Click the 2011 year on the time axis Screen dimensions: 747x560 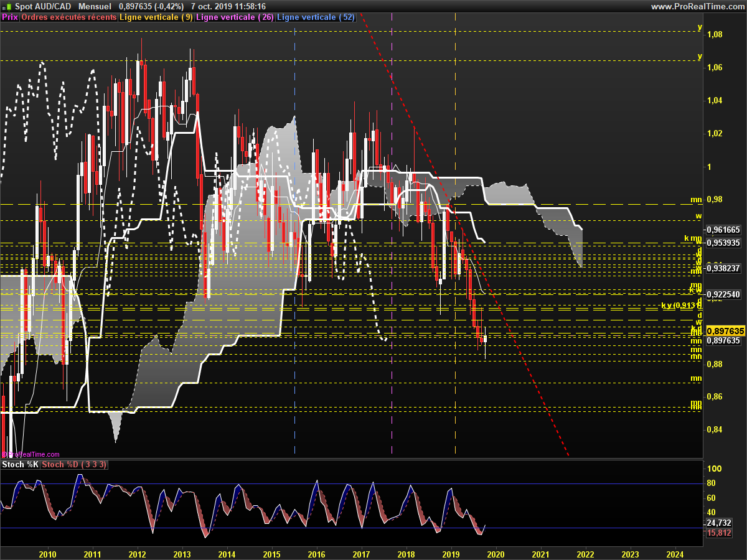click(92, 554)
